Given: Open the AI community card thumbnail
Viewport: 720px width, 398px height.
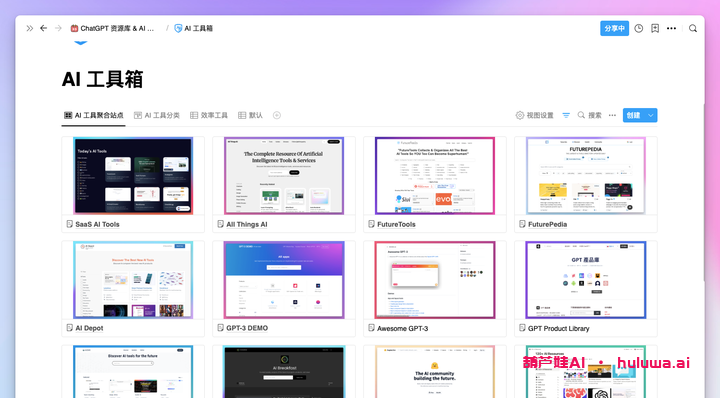Looking at the screenshot, I should pyautogui.click(x=435, y=372).
